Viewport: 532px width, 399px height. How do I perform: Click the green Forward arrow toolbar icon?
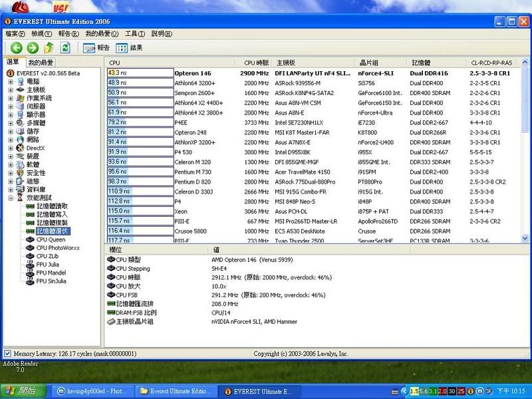[x=32, y=48]
